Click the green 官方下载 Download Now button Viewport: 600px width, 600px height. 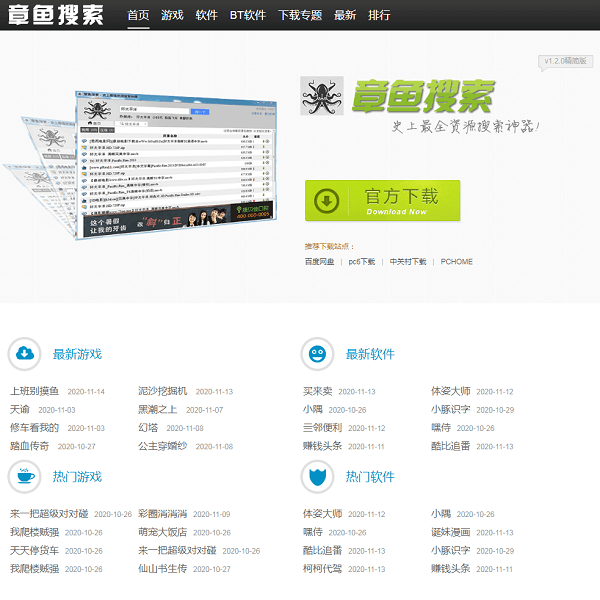(382, 201)
